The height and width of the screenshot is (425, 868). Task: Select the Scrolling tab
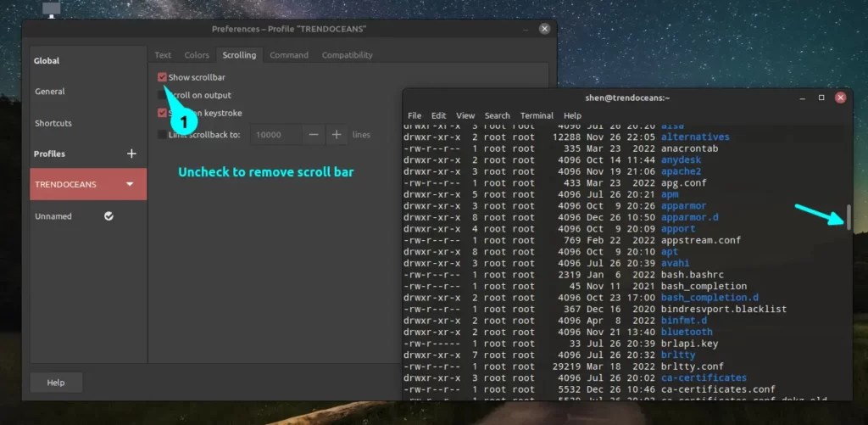239,55
